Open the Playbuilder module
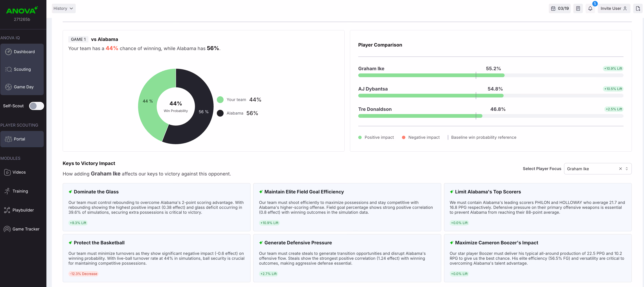Screen dimensions: 644x287 tap(23, 210)
